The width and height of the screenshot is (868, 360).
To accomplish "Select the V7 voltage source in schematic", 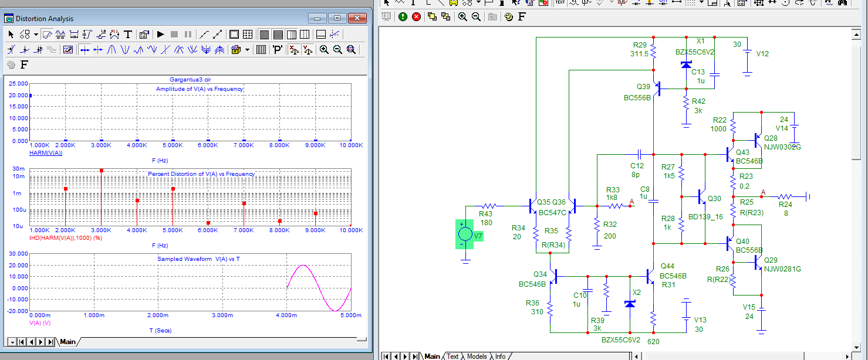I will pyautogui.click(x=465, y=235).
